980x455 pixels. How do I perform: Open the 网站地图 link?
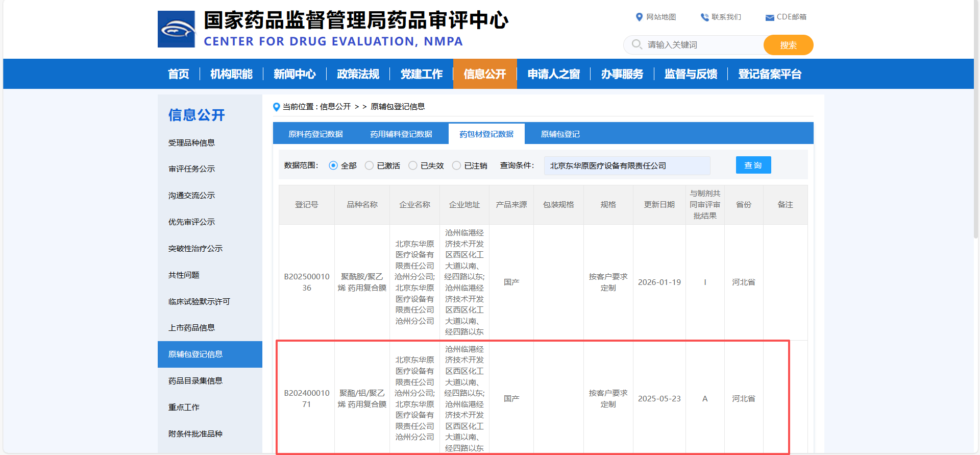coord(661,17)
